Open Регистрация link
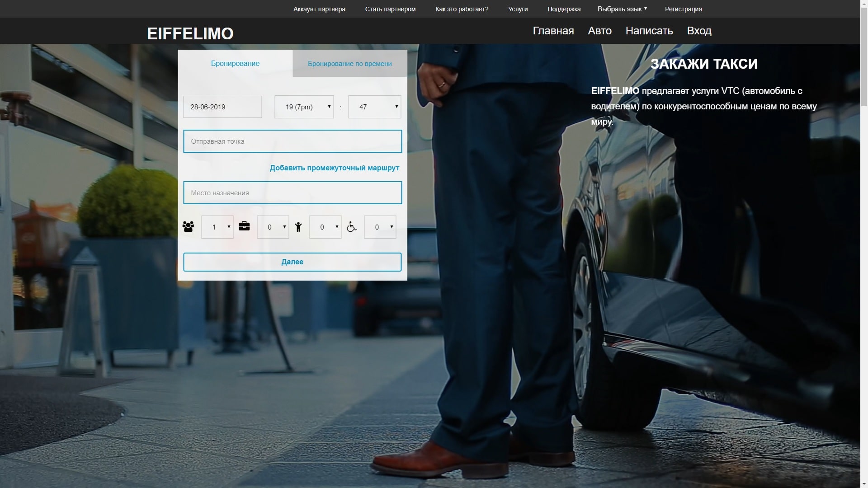 684,9
